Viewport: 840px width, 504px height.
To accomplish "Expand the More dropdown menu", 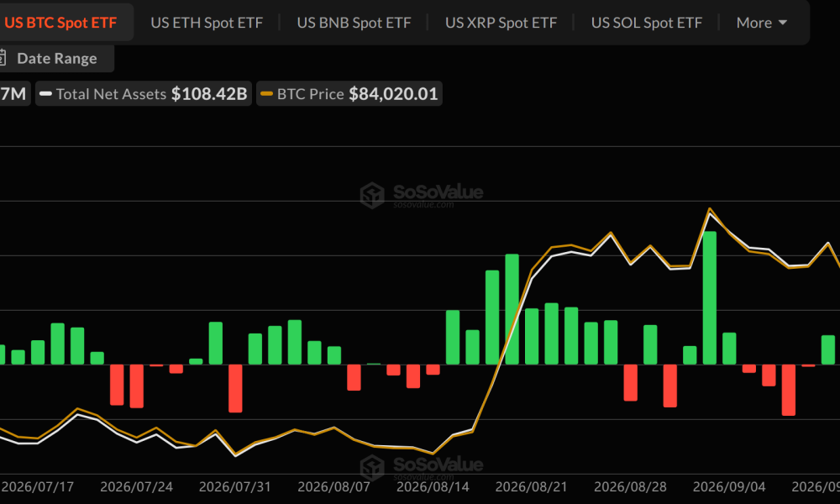I will pos(761,23).
